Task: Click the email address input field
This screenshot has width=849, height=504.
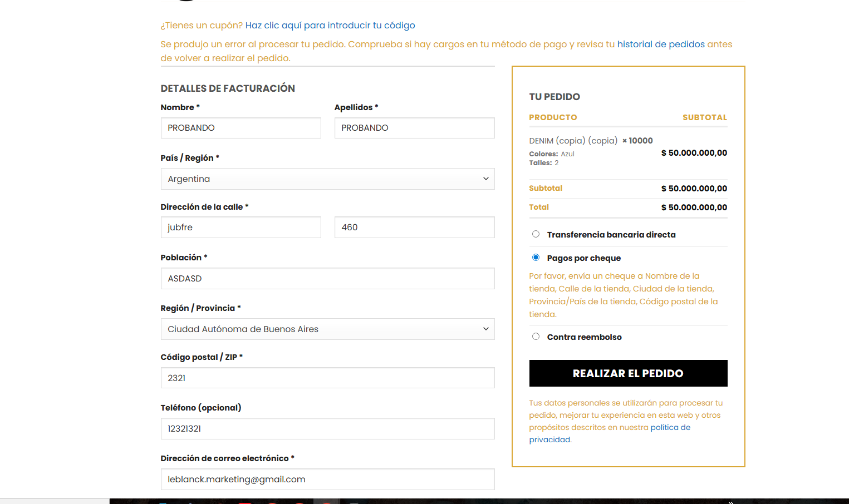Action: pyautogui.click(x=327, y=480)
